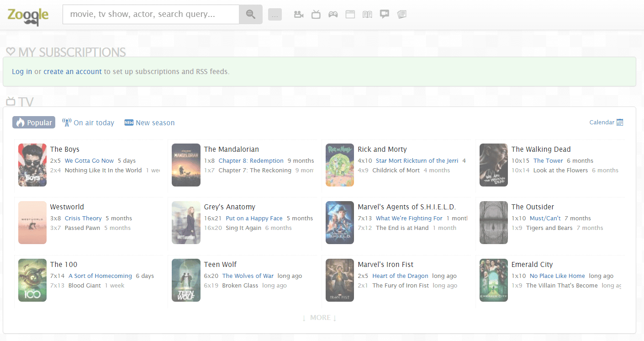Click the antenna icon for On air today
The image size is (644, 341).
click(x=67, y=123)
